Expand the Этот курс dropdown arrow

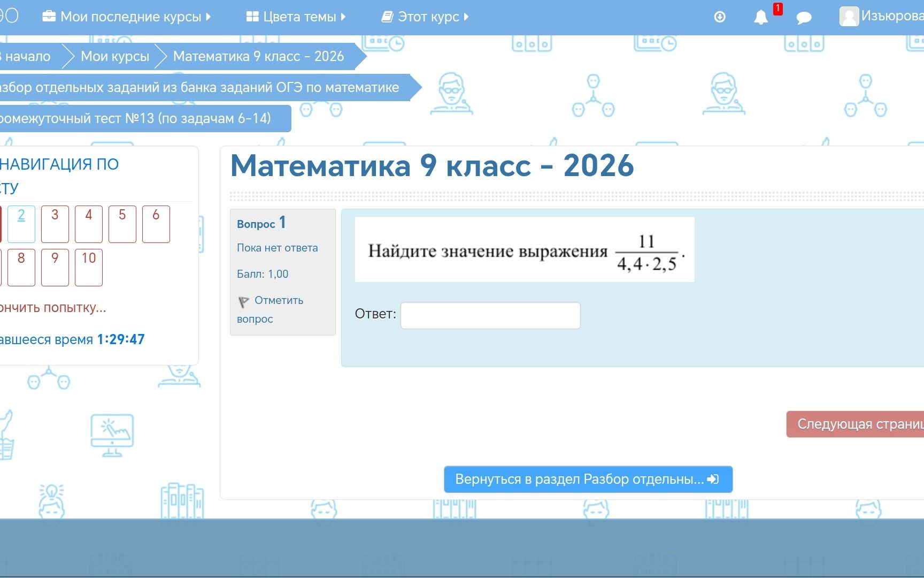[466, 17]
